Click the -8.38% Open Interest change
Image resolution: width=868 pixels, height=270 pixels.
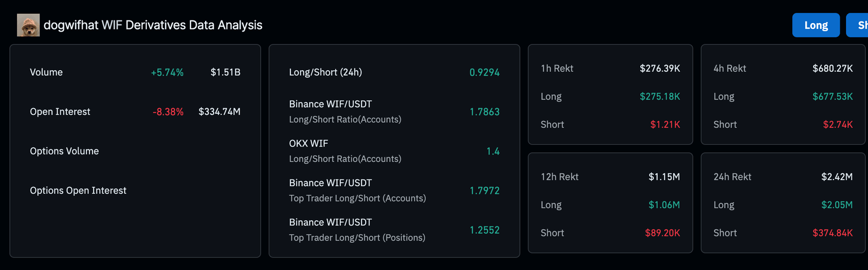[168, 112]
